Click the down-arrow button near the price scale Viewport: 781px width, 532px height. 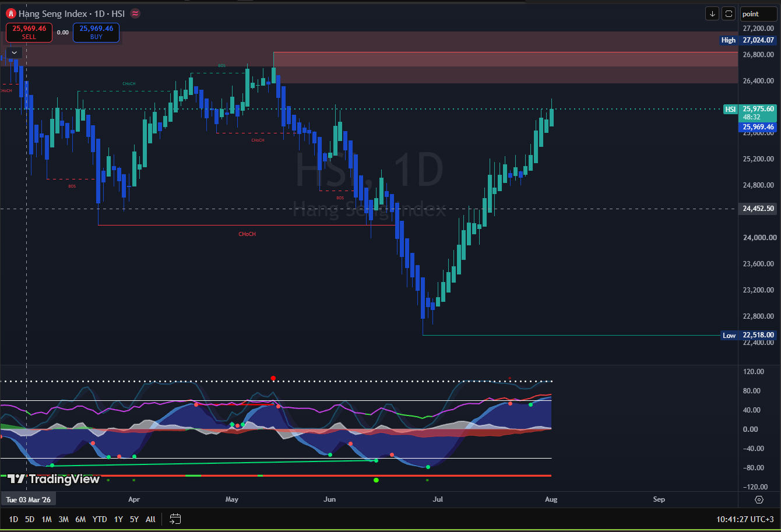point(712,13)
